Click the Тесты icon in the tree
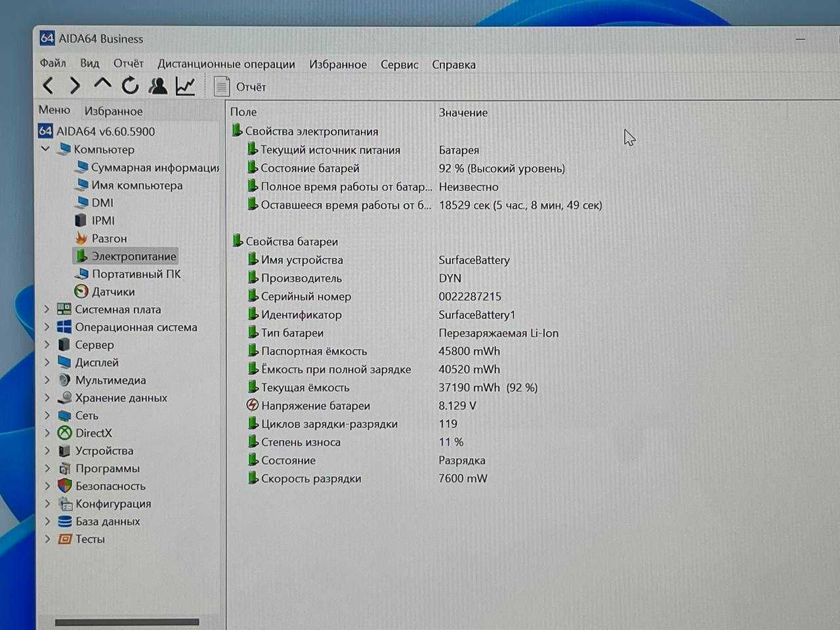 [64, 539]
